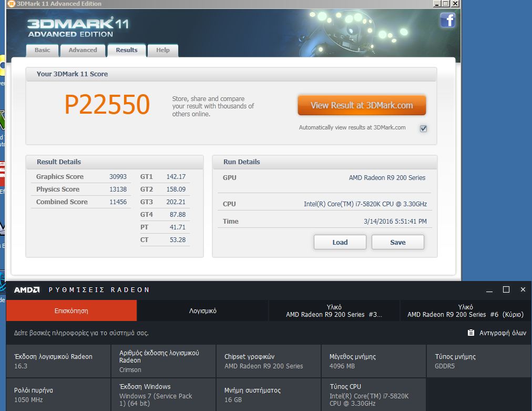Close the Radeon Settings window

tap(523, 289)
